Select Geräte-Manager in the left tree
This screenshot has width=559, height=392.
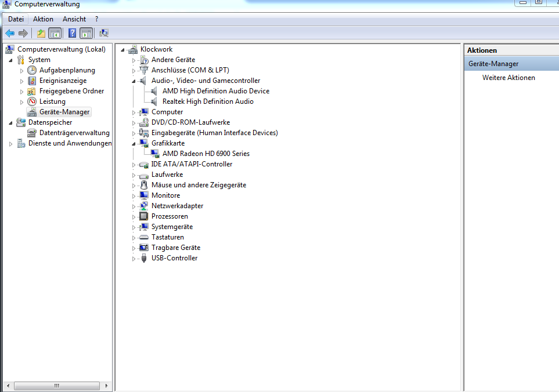pos(64,112)
